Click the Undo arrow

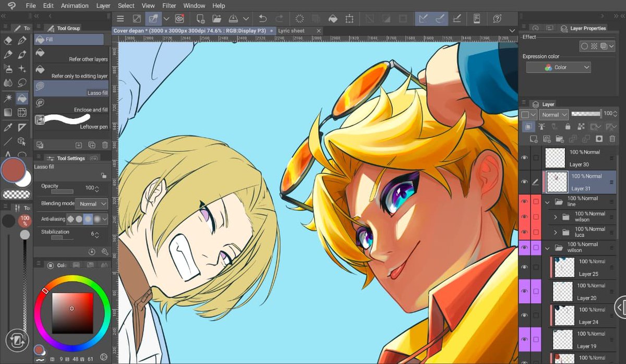click(x=263, y=19)
